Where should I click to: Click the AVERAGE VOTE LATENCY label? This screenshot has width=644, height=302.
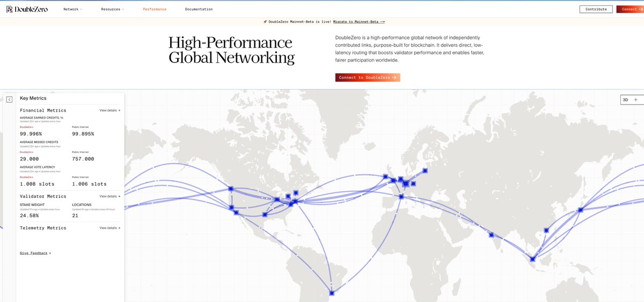click(38, 167)
